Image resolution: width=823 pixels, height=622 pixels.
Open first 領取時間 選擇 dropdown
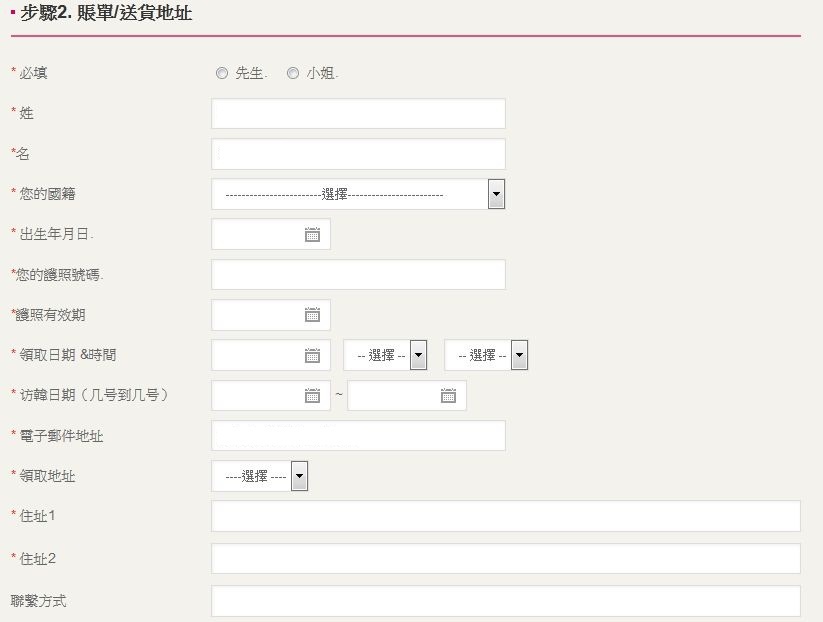click(385, 355)
